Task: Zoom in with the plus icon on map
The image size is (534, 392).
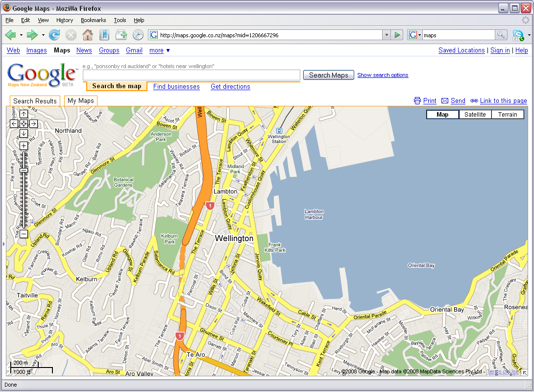Action: 24,146
